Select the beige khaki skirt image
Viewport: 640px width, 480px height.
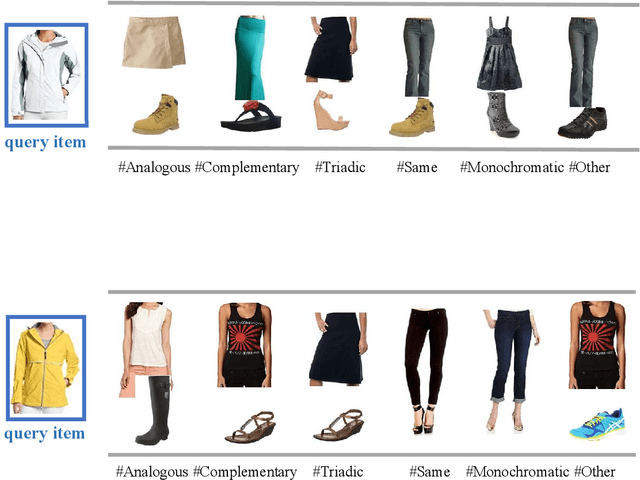tap(154, 42)
